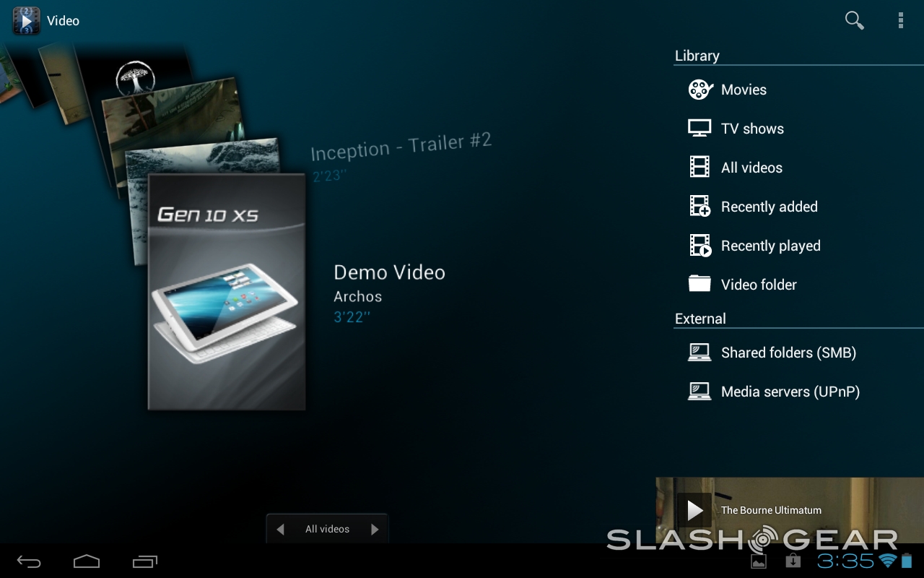Click the 3'22'' duration text

pyautogui.click(x=352, y=316)
